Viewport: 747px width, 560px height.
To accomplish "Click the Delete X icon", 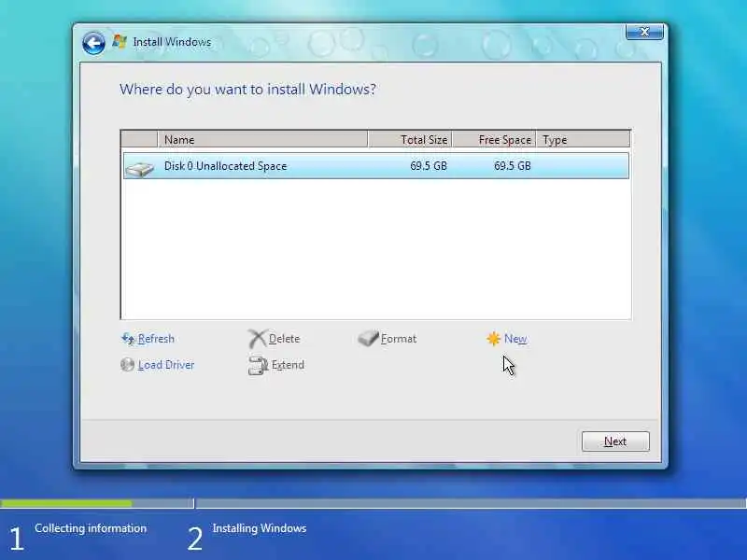I will (x=258, y=339).
